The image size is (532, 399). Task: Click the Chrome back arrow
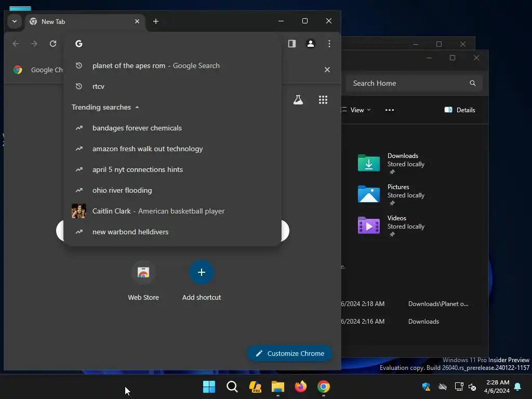point(16,44)
